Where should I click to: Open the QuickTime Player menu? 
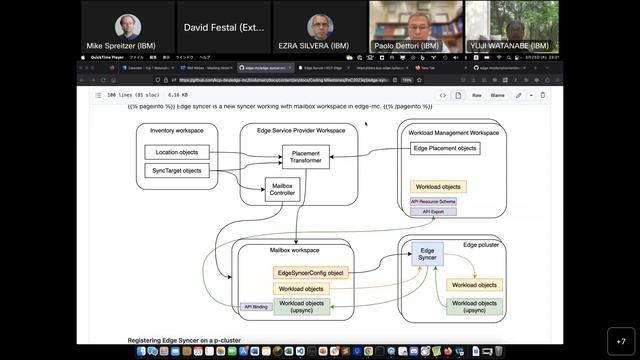tap(107, 58)
